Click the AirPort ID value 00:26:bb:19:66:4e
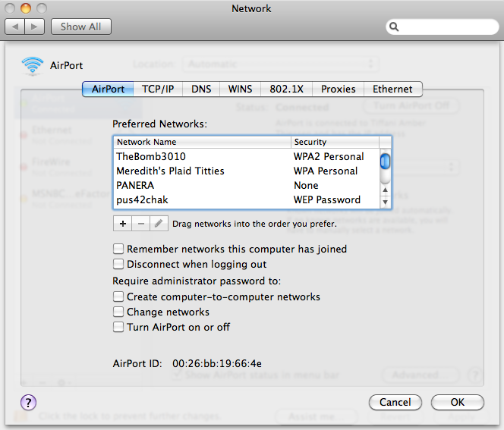This screenshot has width=504, height=430. coord(217,363)
